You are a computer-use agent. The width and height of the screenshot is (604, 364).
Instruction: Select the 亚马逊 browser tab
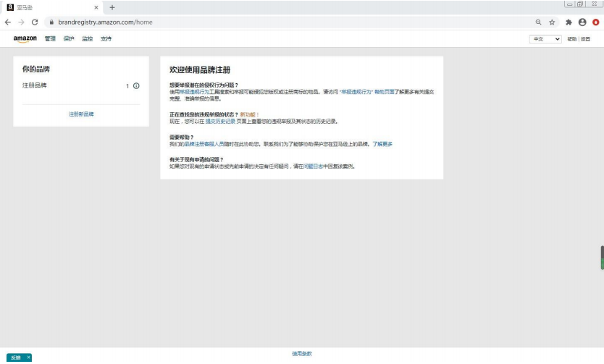tap(52, 7)
